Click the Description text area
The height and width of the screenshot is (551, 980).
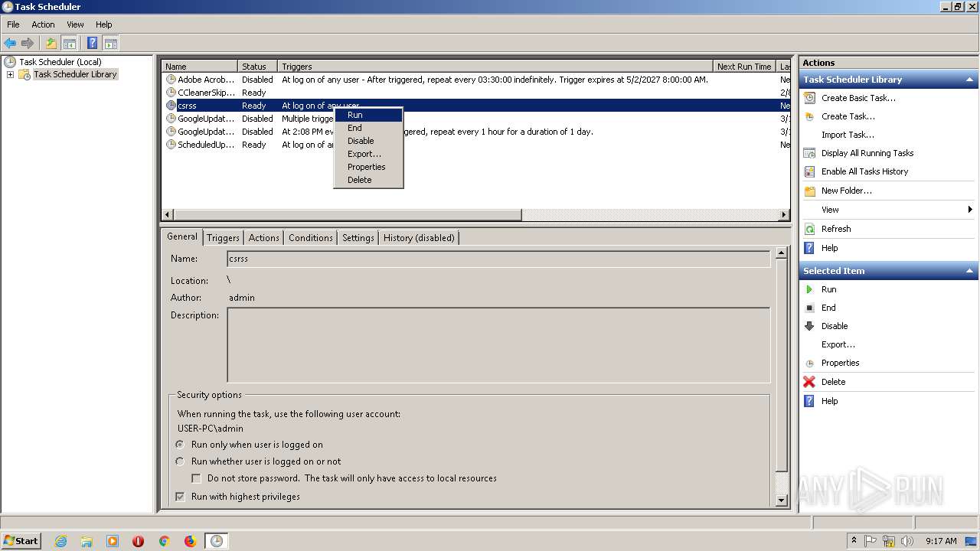498,345
